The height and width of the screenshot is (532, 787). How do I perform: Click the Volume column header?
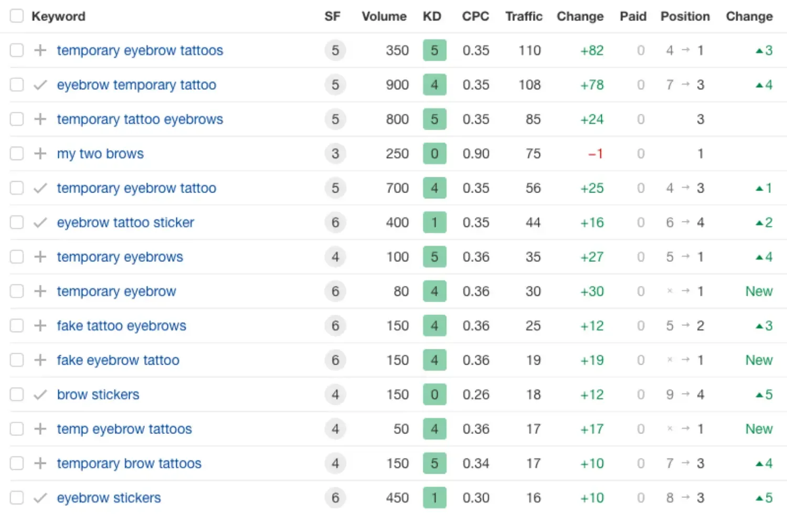coord(384,16)
